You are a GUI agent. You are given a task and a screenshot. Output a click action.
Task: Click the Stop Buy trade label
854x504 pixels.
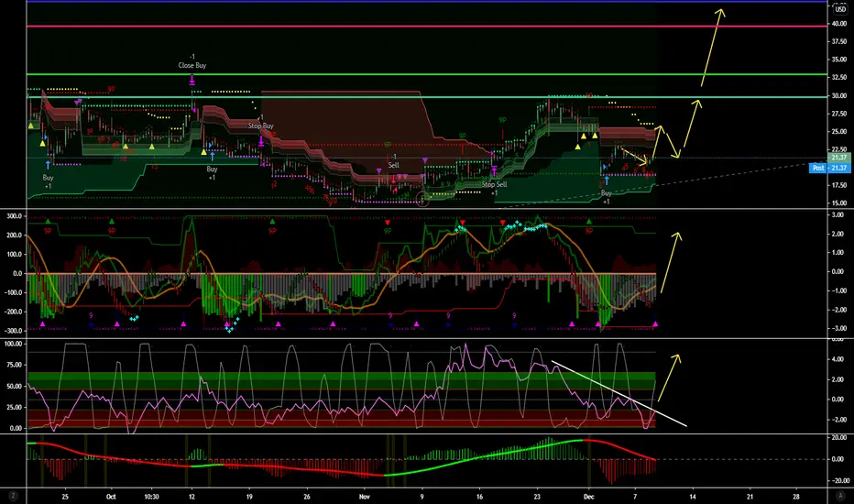[x=261, y=126]
